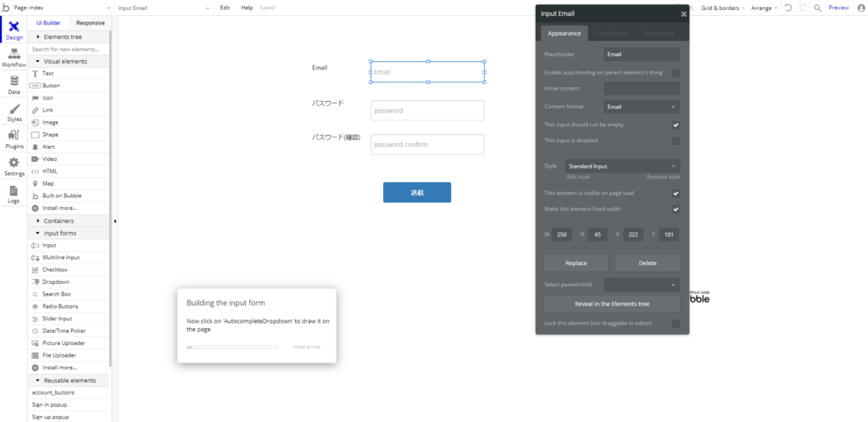Expand the Containers section
The image size is (868, 422).
tap(69, 220)
